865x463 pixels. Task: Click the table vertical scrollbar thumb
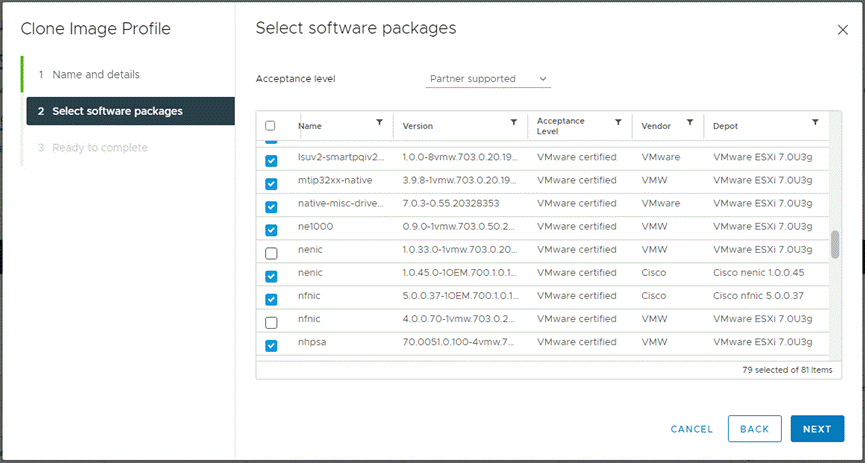[835, 244]
